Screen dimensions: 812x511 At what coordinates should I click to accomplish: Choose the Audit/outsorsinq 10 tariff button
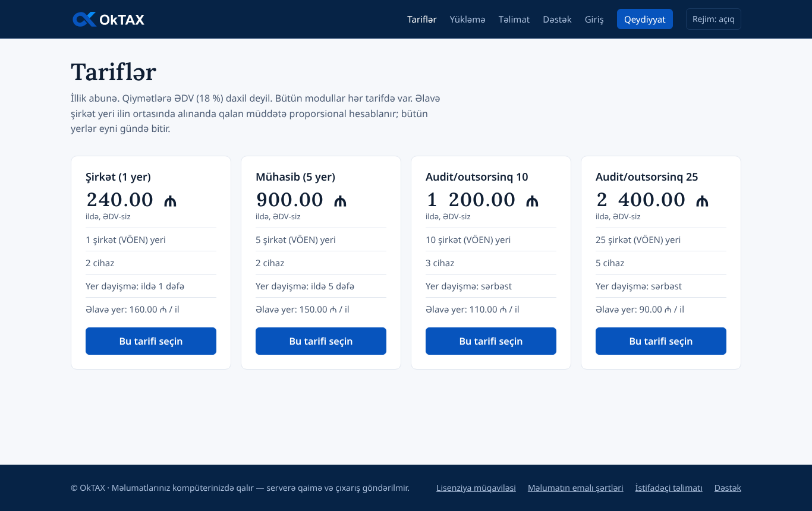click(491, 341)
